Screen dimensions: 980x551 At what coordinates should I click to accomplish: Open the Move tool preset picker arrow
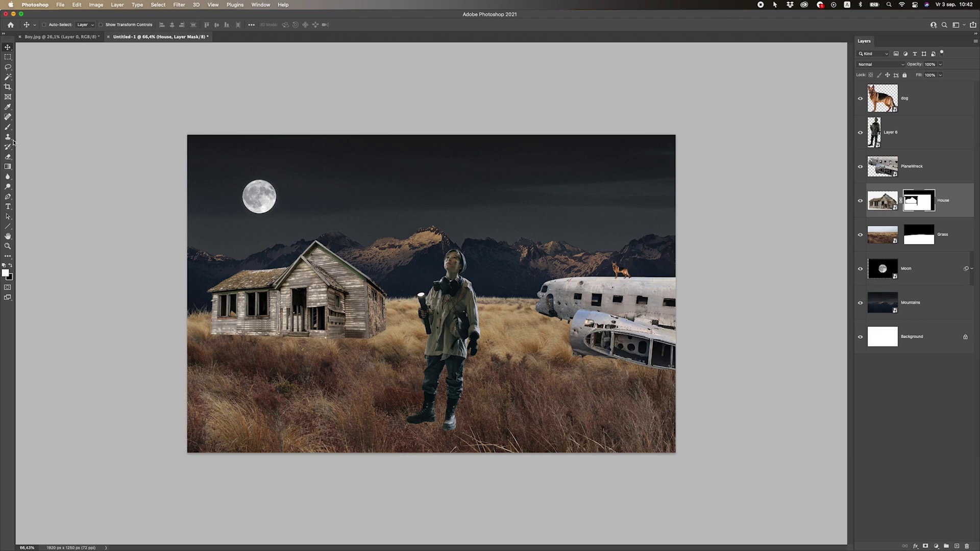35,25
